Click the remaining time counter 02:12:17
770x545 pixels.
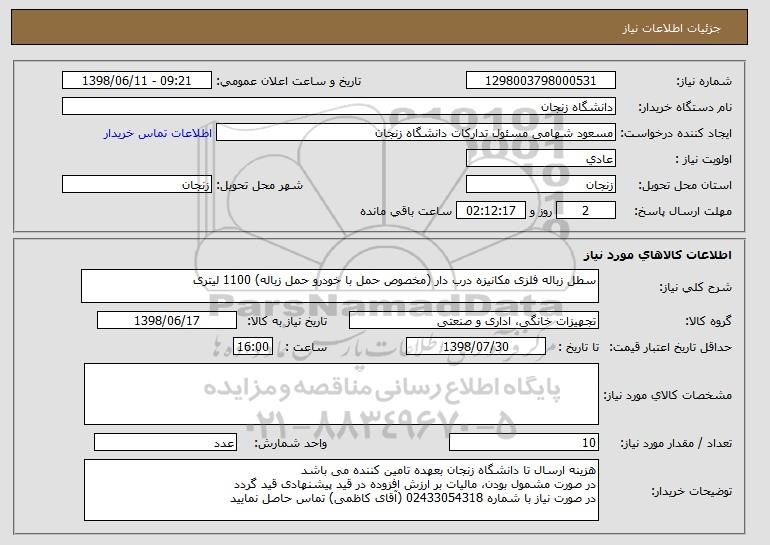(491, 211)
